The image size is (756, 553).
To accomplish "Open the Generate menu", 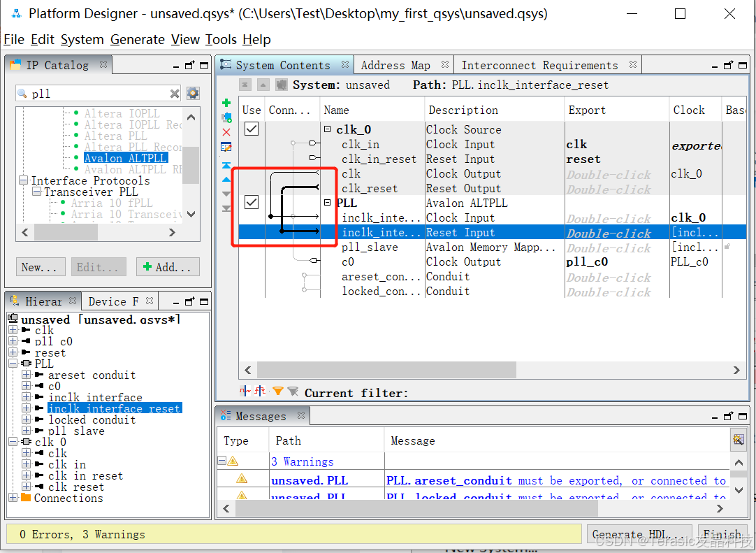I will click(x=138, y=40).
